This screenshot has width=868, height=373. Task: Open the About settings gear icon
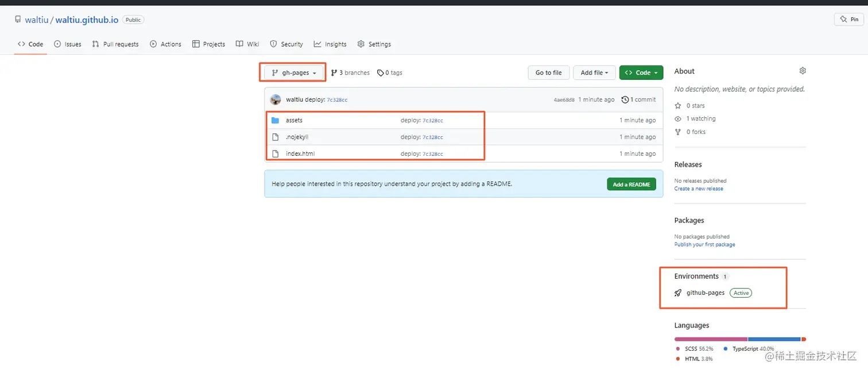(803, 71)
